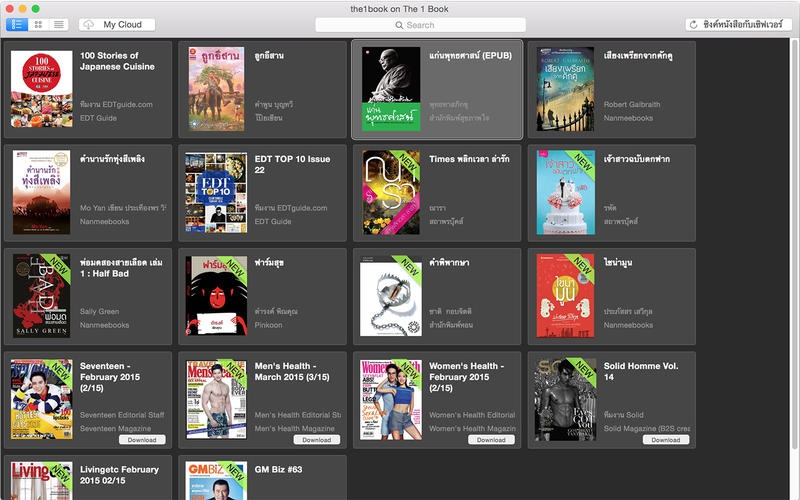The height and width of the screenshot is (500, 800).
Task: Download Men's Health March 2015 issue
Action: [x=317, y=440]
